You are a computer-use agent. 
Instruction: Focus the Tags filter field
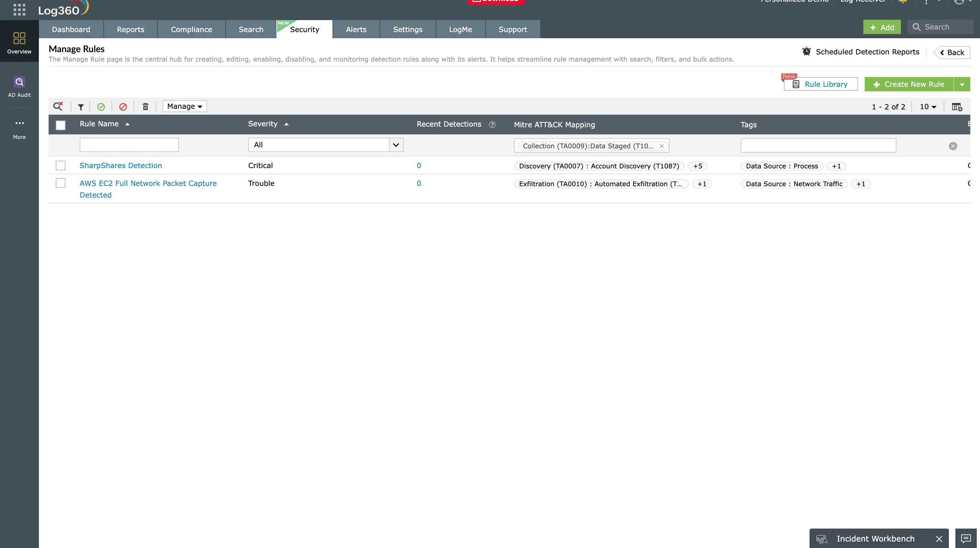[818, 146]
